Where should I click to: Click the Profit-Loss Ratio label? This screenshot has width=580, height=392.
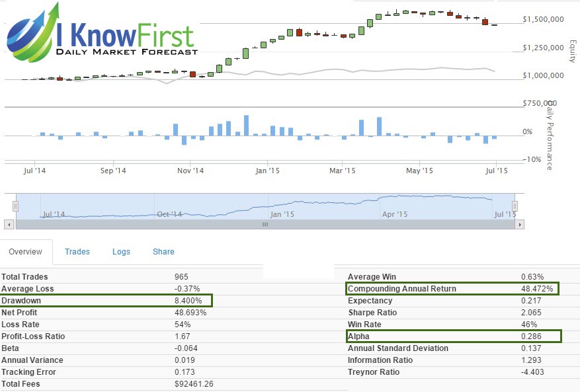click(x=33, y=336)
